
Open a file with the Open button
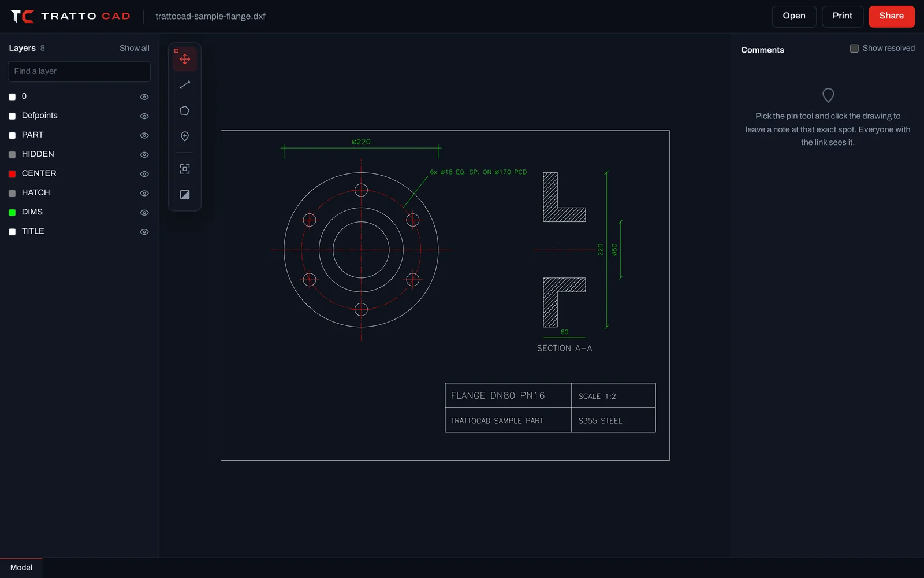click(x=794, y=16)
